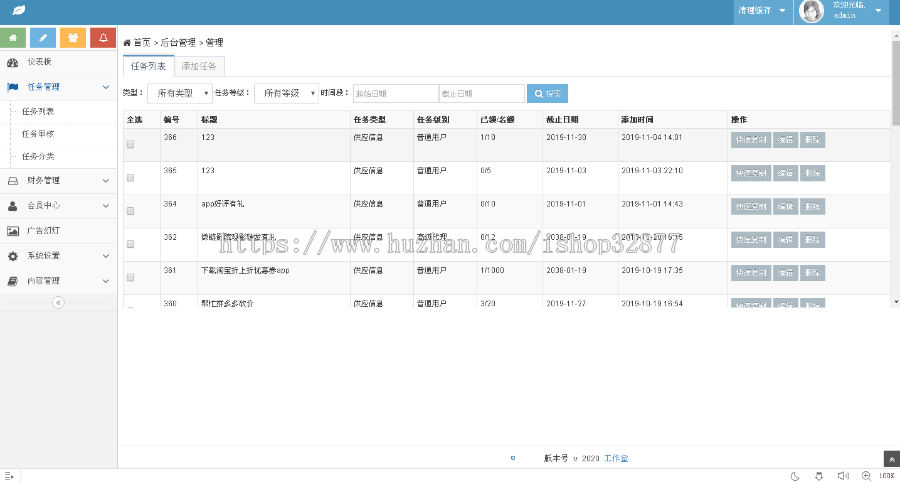
Task: Expand the 会员中心 menu chevron
Action: coord(106,205)
